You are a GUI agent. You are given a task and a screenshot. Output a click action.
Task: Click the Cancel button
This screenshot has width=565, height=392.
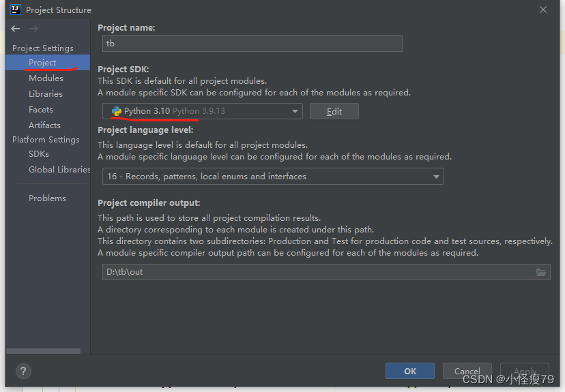pos(467,371)
